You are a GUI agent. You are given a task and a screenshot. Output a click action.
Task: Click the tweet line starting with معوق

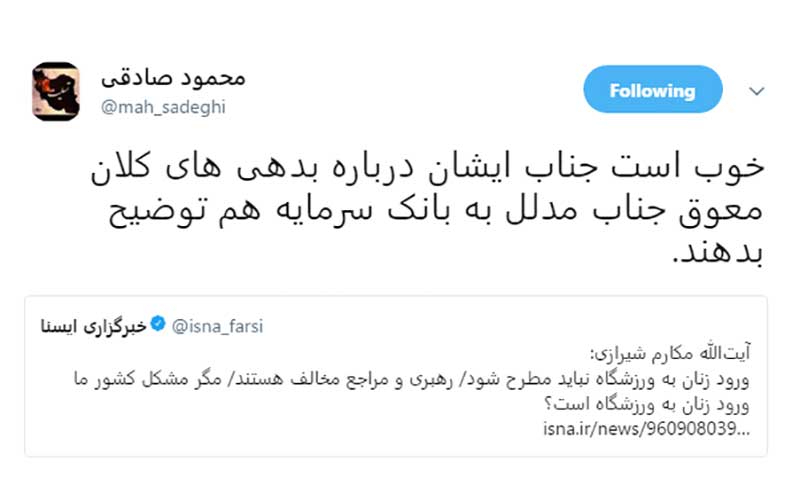[425, 210]
